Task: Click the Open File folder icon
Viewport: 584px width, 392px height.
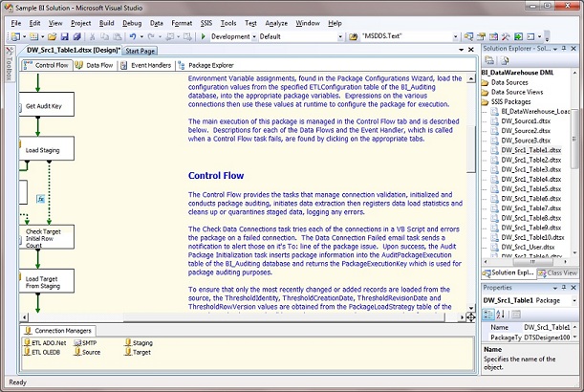Action: pyautogui.click(x=53, y=36)
